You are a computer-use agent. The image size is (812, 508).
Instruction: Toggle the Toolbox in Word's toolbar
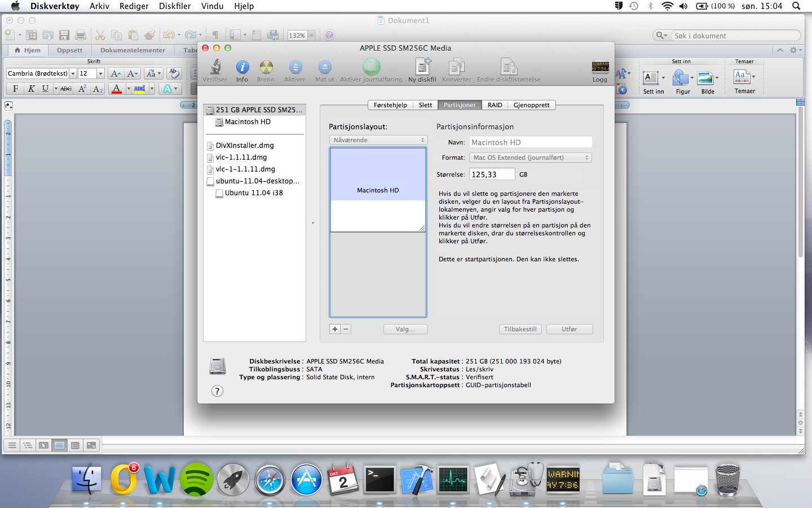click(257, 35)
